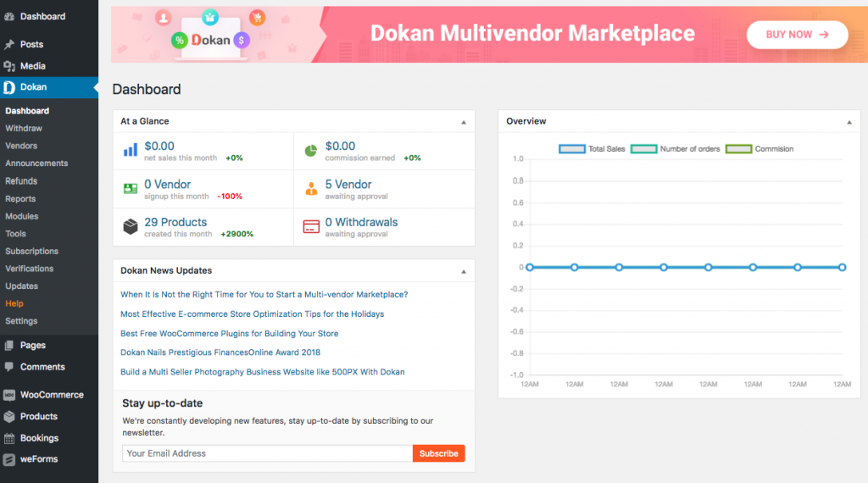The image size is (868, 483).
Task: Click the vendor signup ID card icon
Action: tap(131, 189)
